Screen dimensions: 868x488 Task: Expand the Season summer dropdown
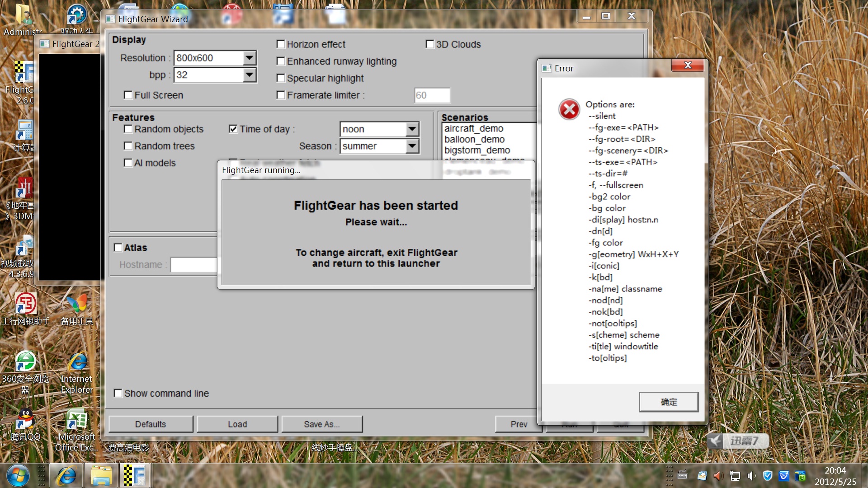click(x=412, y=146)
